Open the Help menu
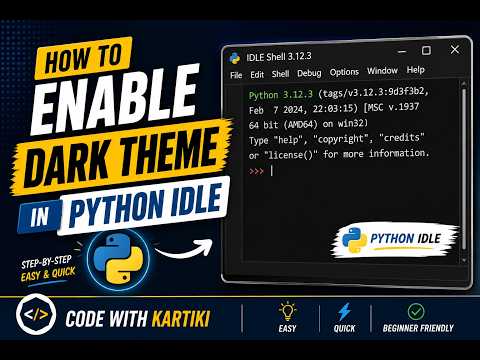 pos(415,70)
